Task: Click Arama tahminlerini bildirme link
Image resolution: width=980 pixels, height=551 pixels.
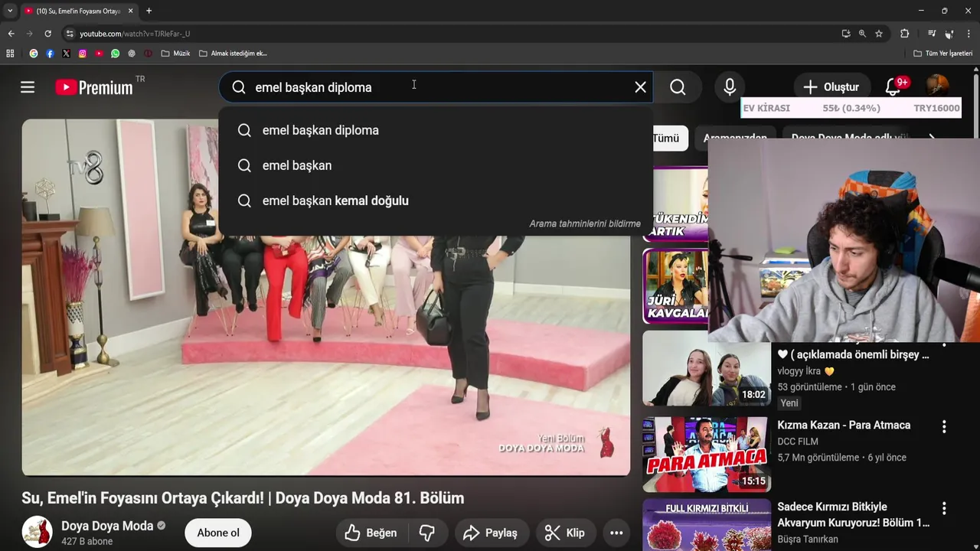Action: (x=585, y=223)
